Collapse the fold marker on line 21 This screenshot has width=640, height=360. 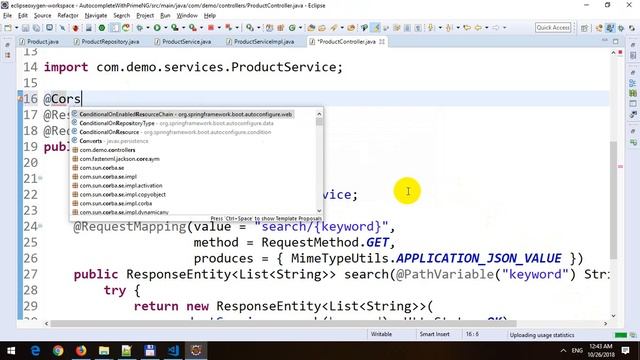coord(40,178)
